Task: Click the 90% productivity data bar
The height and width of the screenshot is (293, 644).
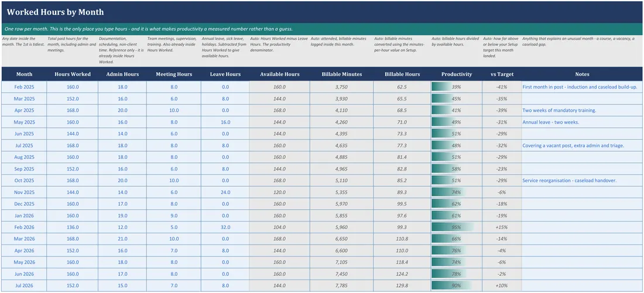Action: pyautogui.click(x=452, y=285)
